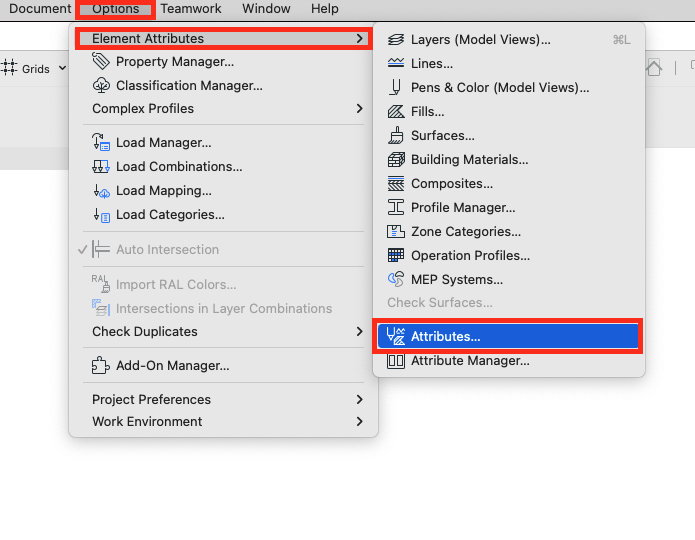The image size is (695, 540).
Task: Open Layers (Model Views) via its icon
Action: pos(396,39)
